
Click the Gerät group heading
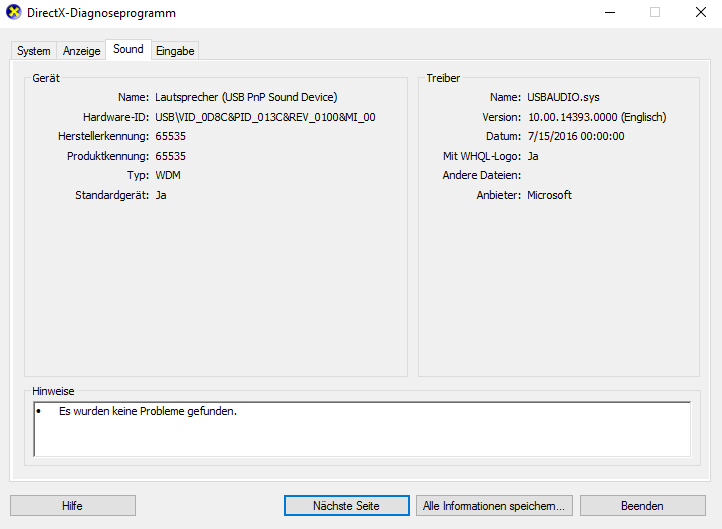[x=46, y=78]
